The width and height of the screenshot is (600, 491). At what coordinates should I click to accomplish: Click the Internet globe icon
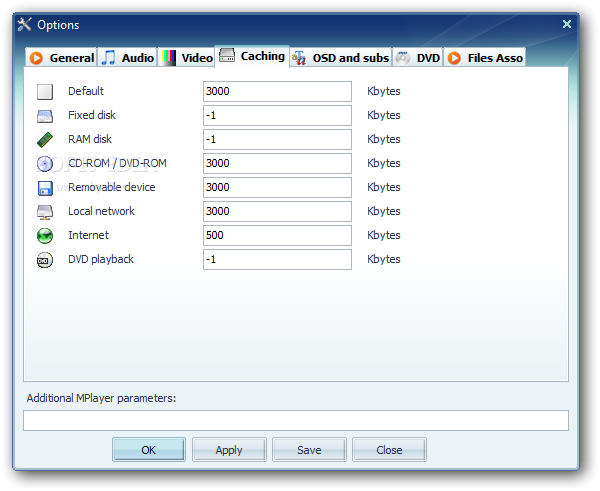(45, 236)
